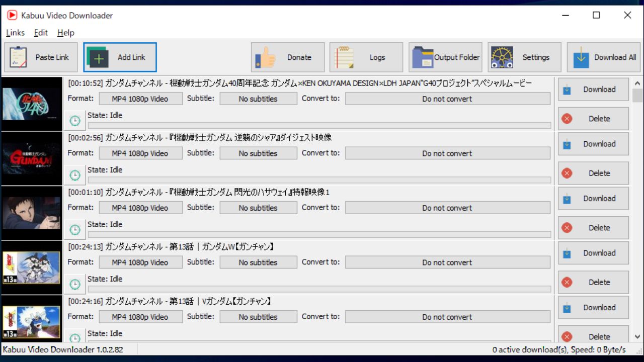This screenshot has width=644, height=362.
Task: Click the clock icon for Vガンダム video
Action: [74, 337]
